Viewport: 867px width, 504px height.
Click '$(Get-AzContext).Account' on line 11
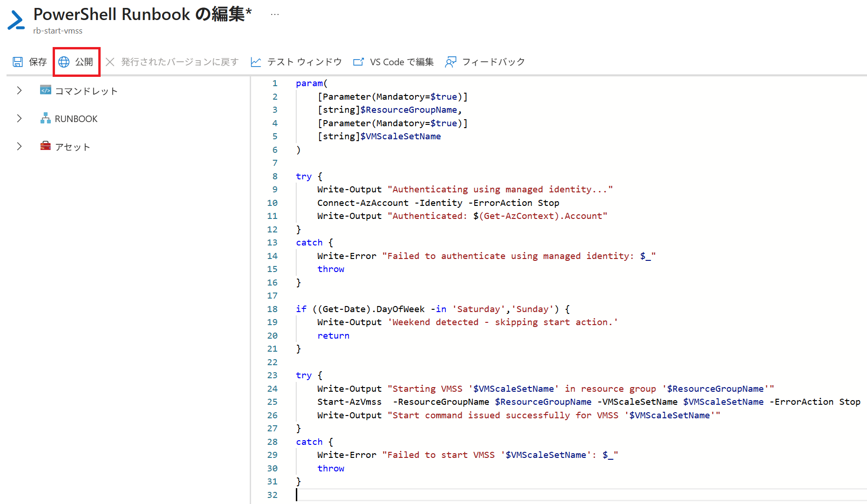[538, 216]
